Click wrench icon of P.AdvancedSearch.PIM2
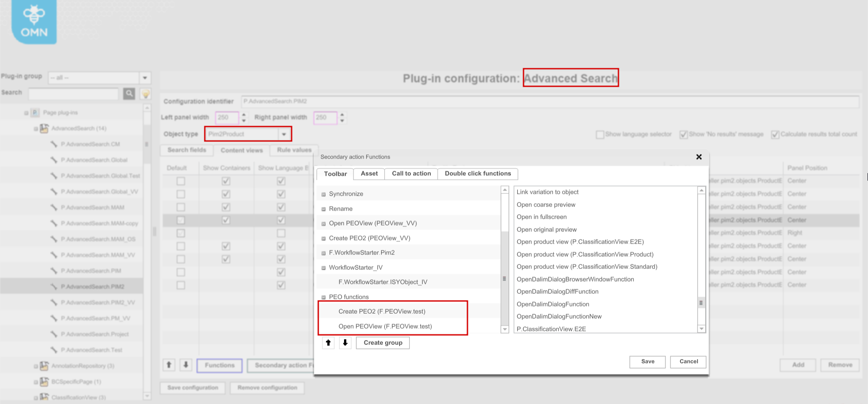868x404 pixels. (54, 287)
